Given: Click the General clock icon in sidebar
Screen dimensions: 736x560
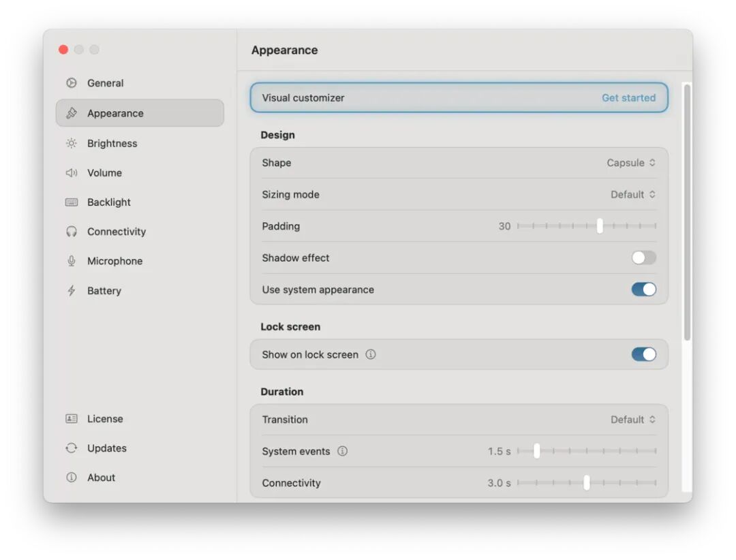Looking at the screenshot, I should coord(72,83).
